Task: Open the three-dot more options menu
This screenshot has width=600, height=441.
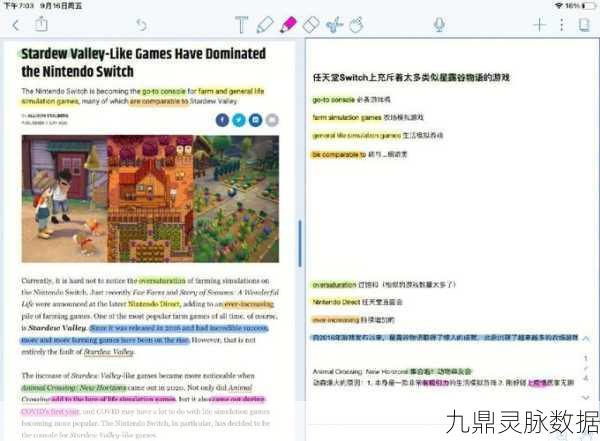Action: (562, 25)
